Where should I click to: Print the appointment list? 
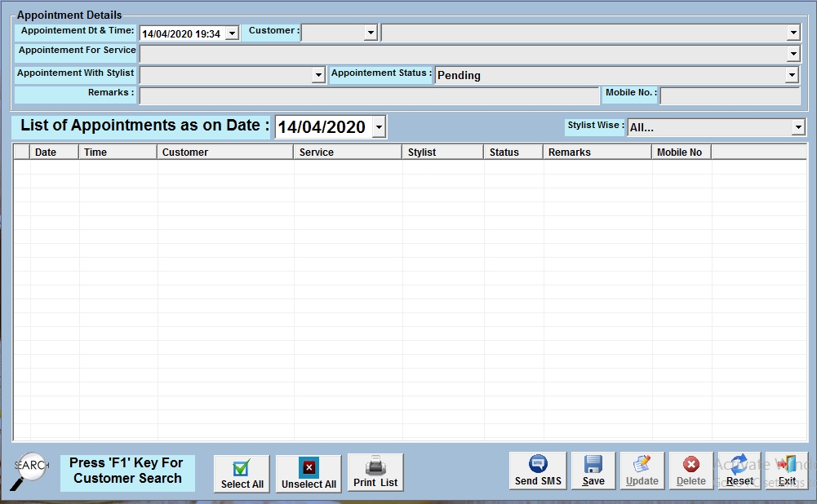375,473
